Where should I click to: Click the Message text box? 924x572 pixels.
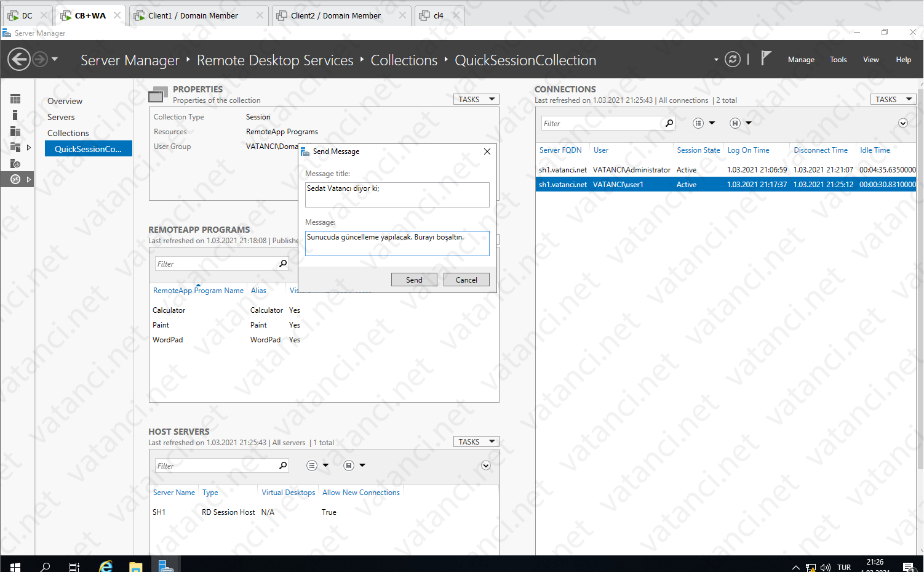pyautogui.click(x=397, y=243)
